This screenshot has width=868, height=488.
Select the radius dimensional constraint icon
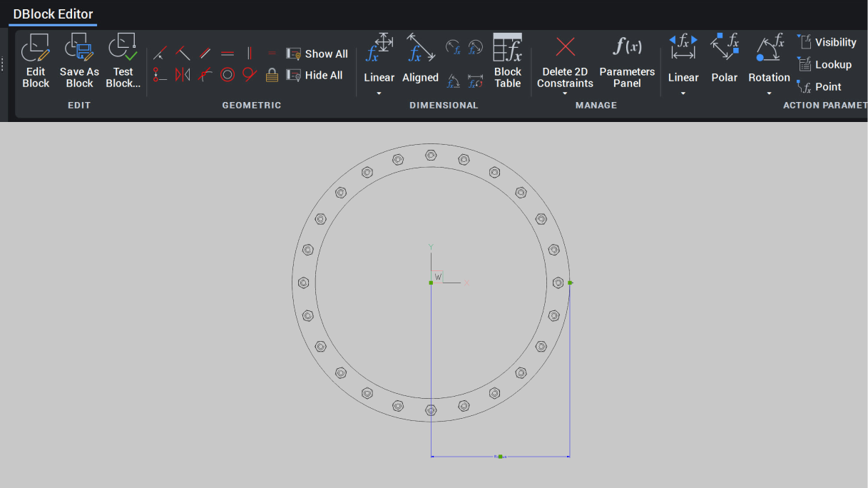click(454, 48)
